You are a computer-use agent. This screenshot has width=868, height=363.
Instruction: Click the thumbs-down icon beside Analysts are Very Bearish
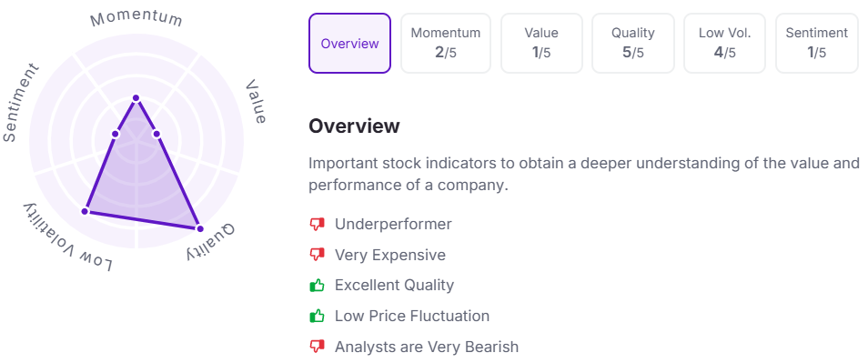click(317, 347)
